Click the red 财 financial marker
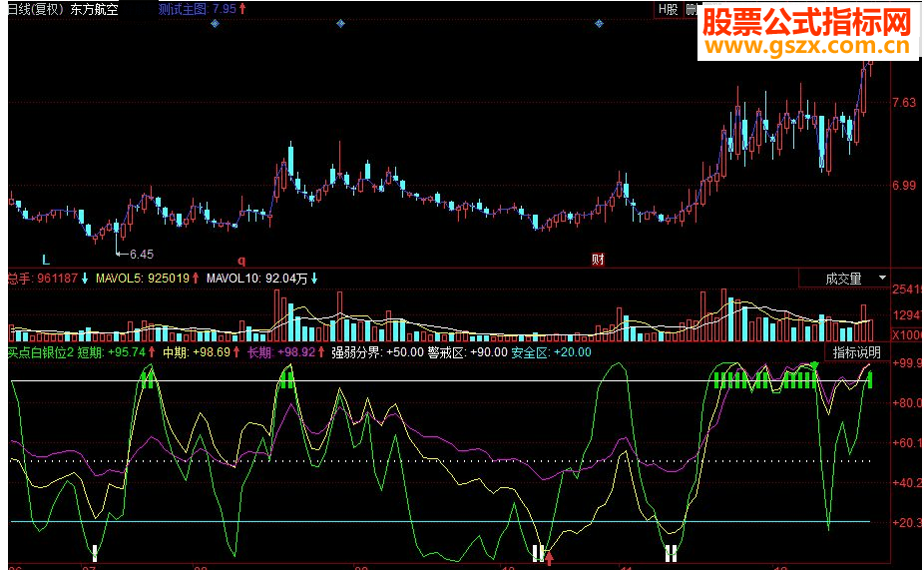This screenshot has width=924, height=570. [x=598, y=260]
